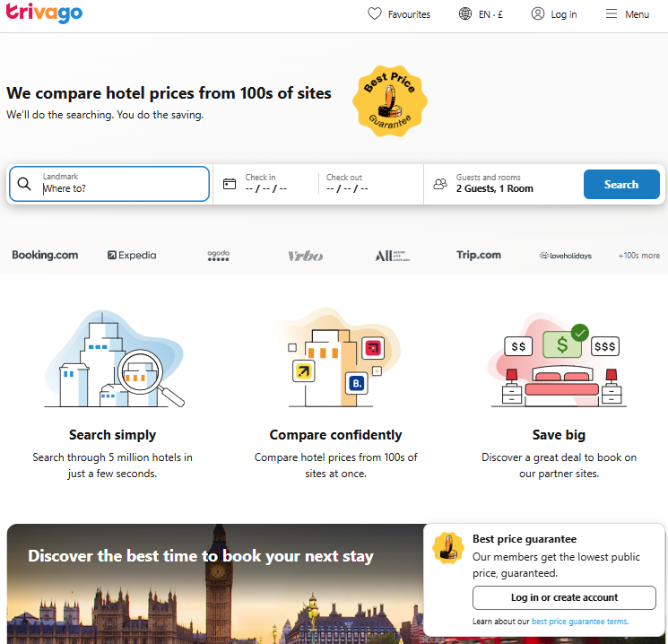Open the Check out date picker
The height and width of the screenshot is (644, 668).
[x=347, y=184]
